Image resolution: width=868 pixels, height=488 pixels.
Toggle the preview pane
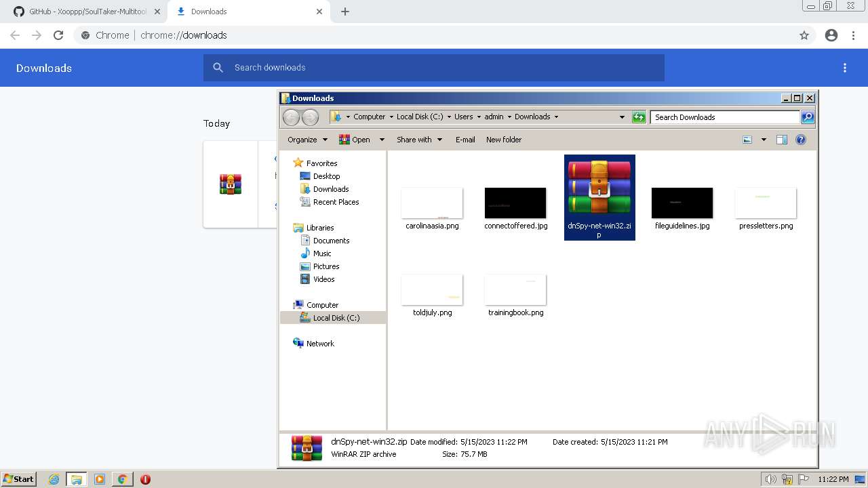pyautogui.click(x=782, y=140)
